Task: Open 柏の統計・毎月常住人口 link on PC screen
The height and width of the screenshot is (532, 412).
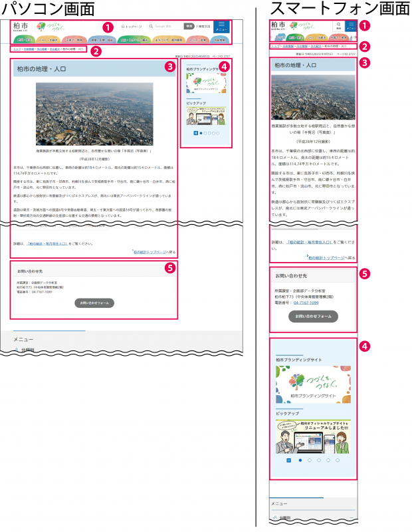Action: pyautogui.click(x=47, y=243)
